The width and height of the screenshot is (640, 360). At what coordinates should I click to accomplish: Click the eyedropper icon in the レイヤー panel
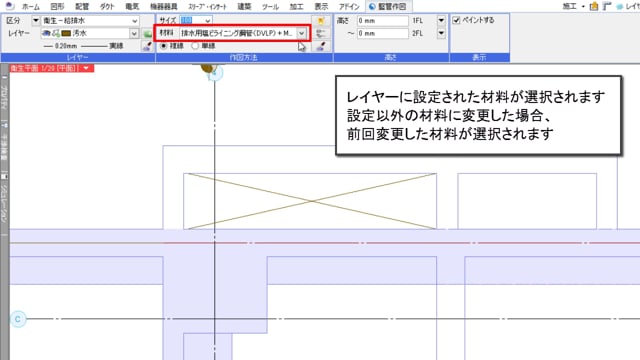147,46
